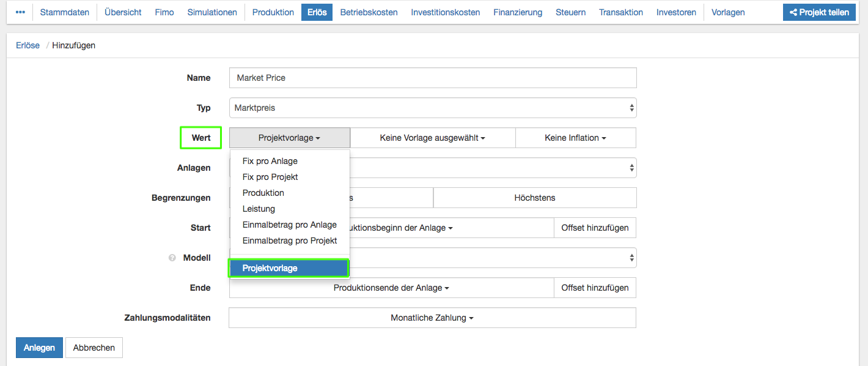Image resolution: width=868 pixels, height=366 pixels.
Task: Click the Projekt teilen share button
Action: (x=819, y=12)
